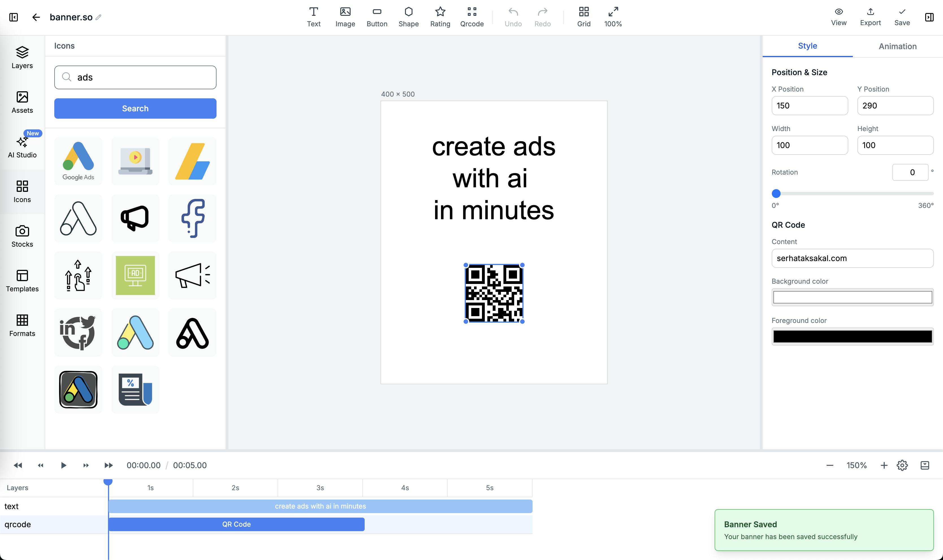Expand canvas to 100% zoom fit
The width and height of the screenshot is (943, 560).
[613, 17]
